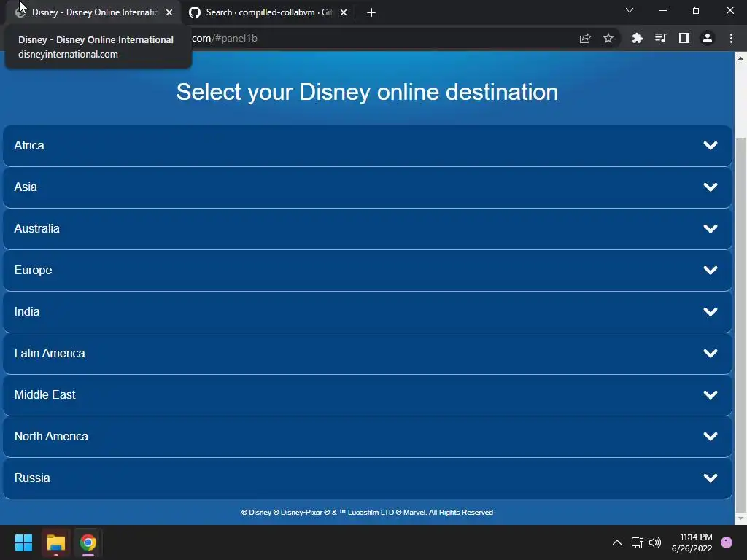Open a new browser tab
This screenshot has width=747, height=560.
tap(371, 12)
